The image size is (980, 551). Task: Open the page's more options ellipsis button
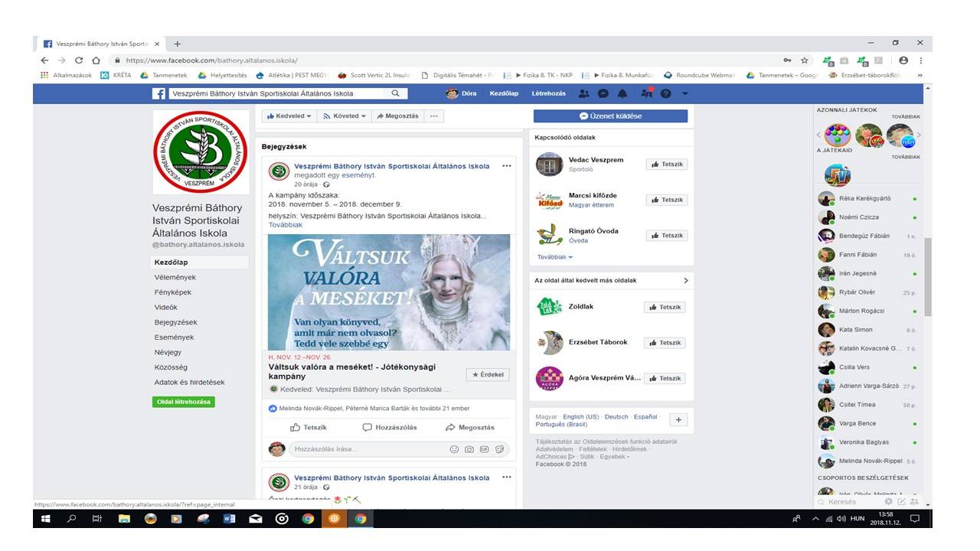click(433, 116)
